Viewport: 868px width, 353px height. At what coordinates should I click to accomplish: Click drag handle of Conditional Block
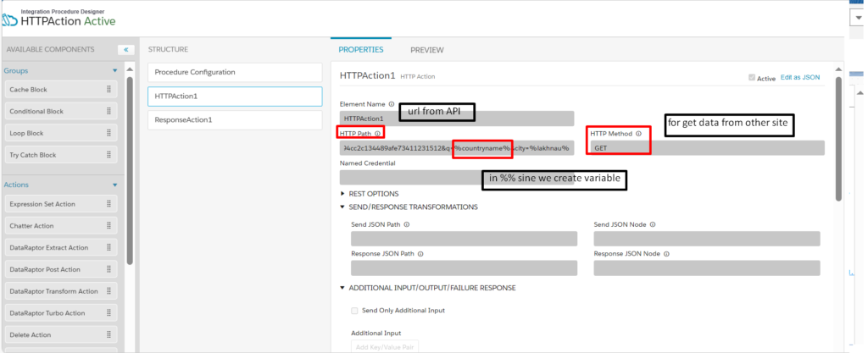[x=108, y=111]
